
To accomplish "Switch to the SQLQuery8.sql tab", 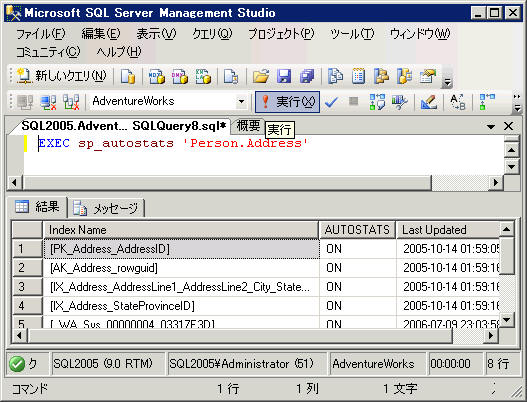I will click(124, 126).
